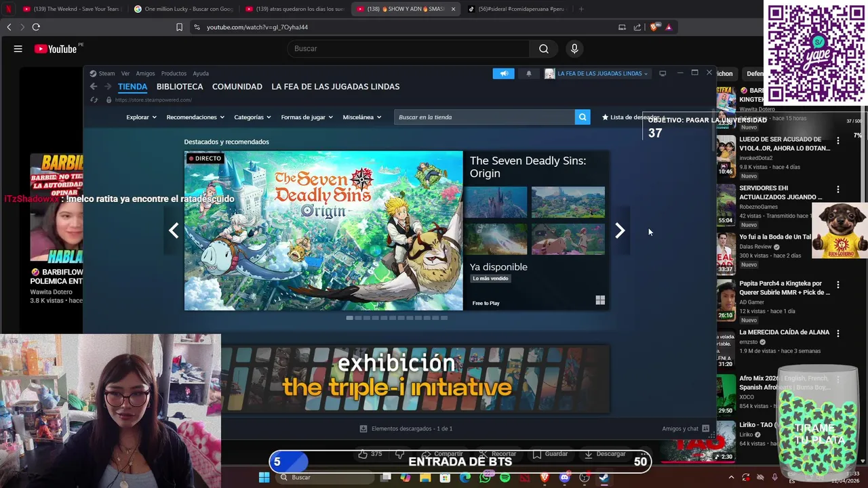Open Discord from the taskbar

(x=564, y=478)
